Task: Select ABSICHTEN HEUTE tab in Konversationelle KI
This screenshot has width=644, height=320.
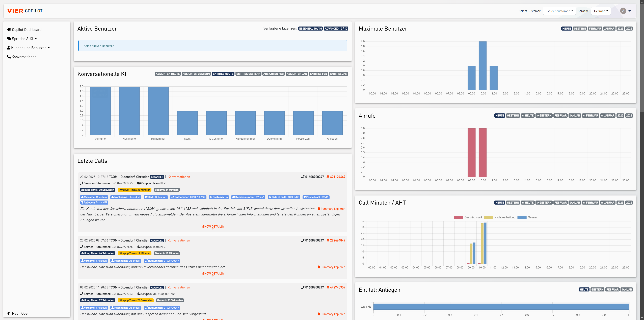Action: (x=168, y=74)
